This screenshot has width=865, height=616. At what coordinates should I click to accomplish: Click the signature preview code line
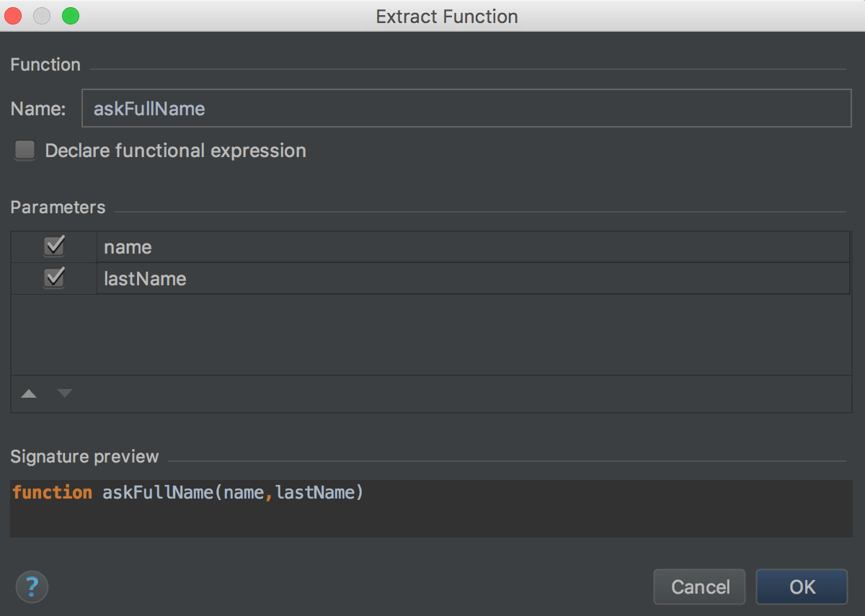187,492
